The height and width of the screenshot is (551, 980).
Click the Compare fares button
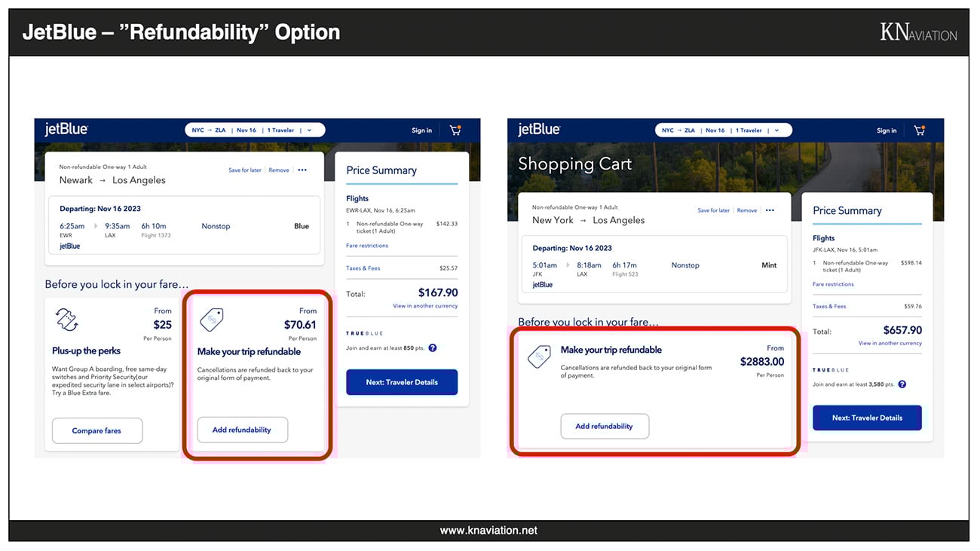(96, 431)
